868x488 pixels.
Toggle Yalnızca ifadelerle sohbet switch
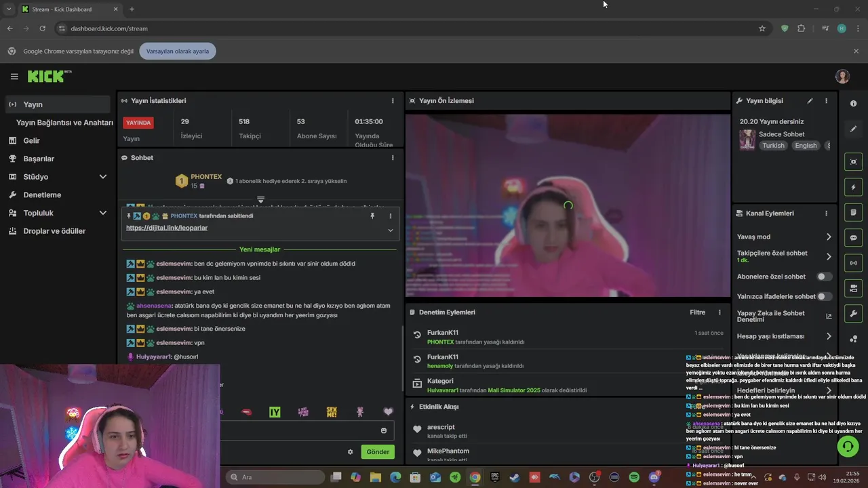coord(824,296)
